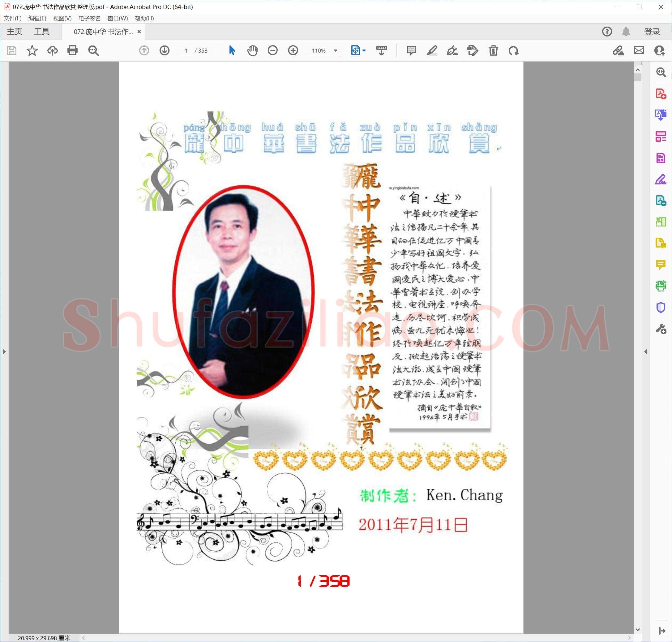Click the delete trash icon
672x642 pixels.
[x=493, y=51]
